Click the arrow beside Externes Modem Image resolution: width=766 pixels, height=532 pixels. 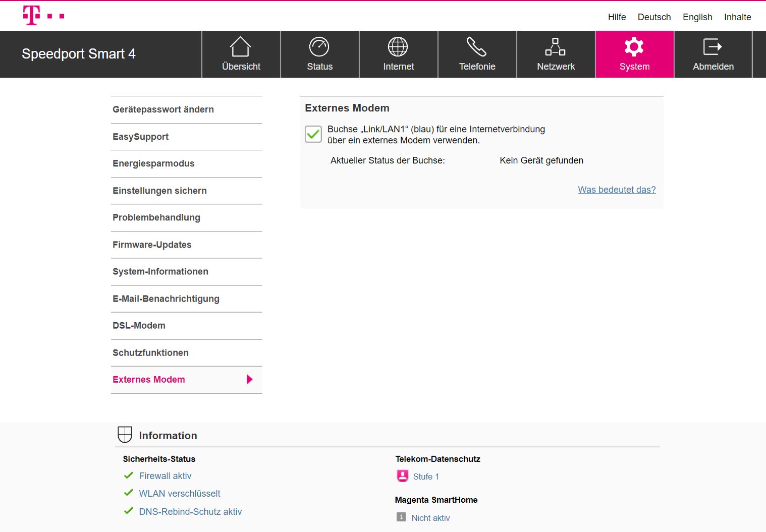(x=249, y=380)
